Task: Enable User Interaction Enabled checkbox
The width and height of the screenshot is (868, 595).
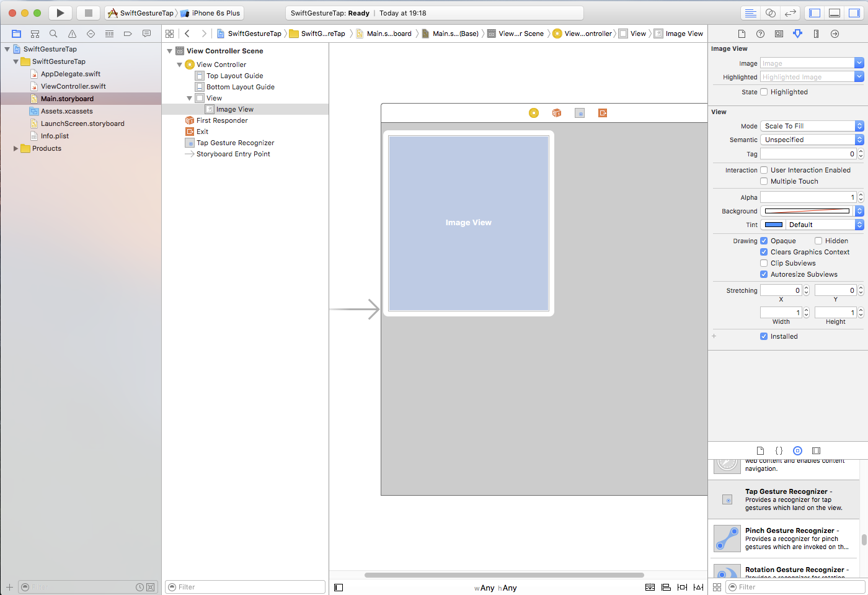Action: [764, 170]
